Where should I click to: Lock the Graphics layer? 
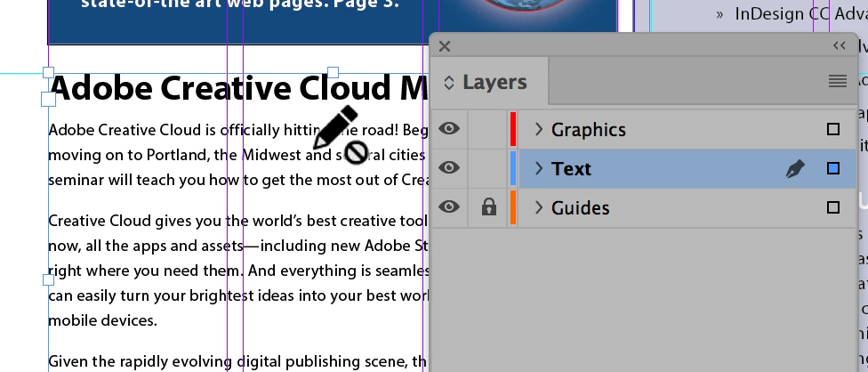487,129
